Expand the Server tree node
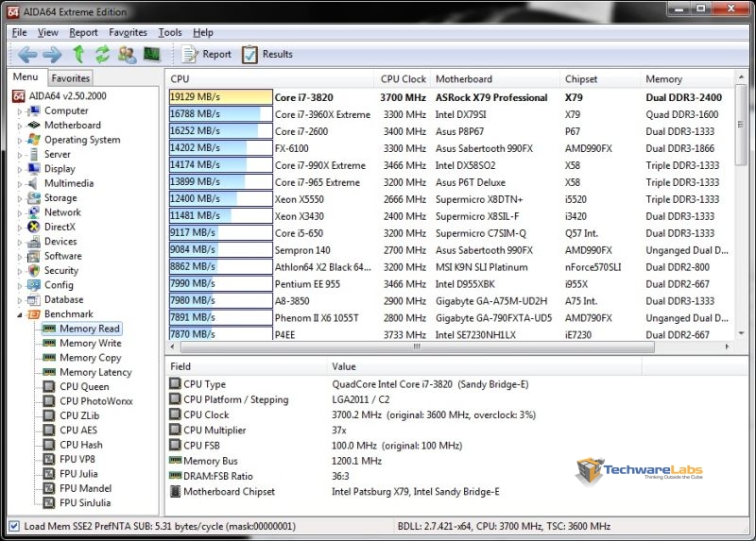The image size is (756, 541). [x=20, y=155]
